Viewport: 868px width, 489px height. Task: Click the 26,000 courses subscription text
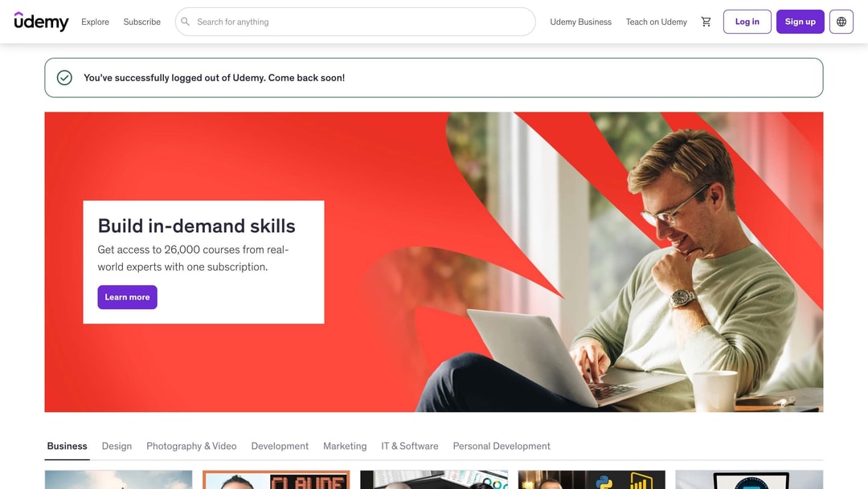(193, 259)
